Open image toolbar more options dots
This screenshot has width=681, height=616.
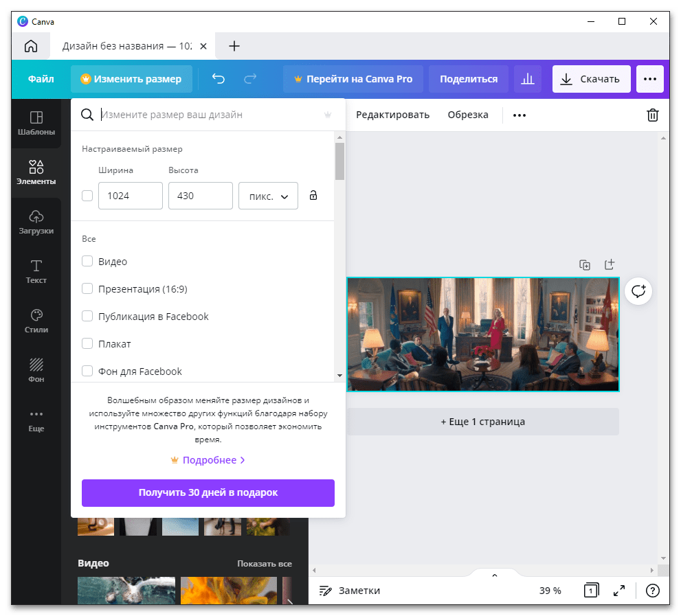519,115
